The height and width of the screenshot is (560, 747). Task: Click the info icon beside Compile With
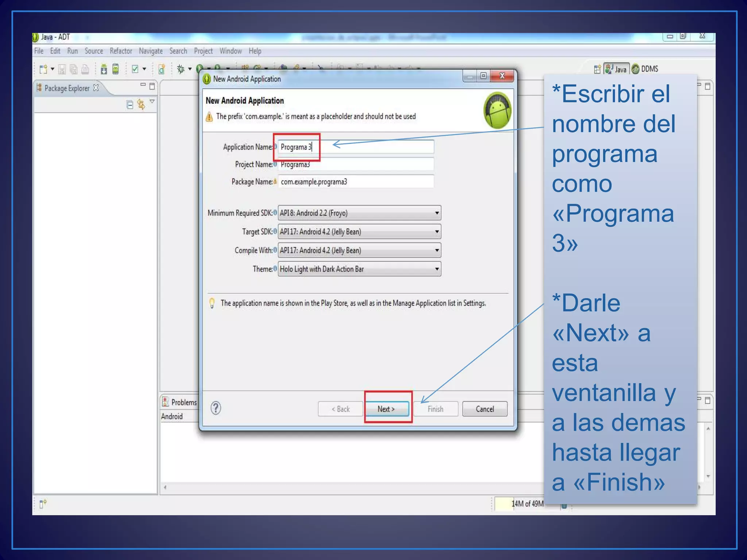point(275,249)
